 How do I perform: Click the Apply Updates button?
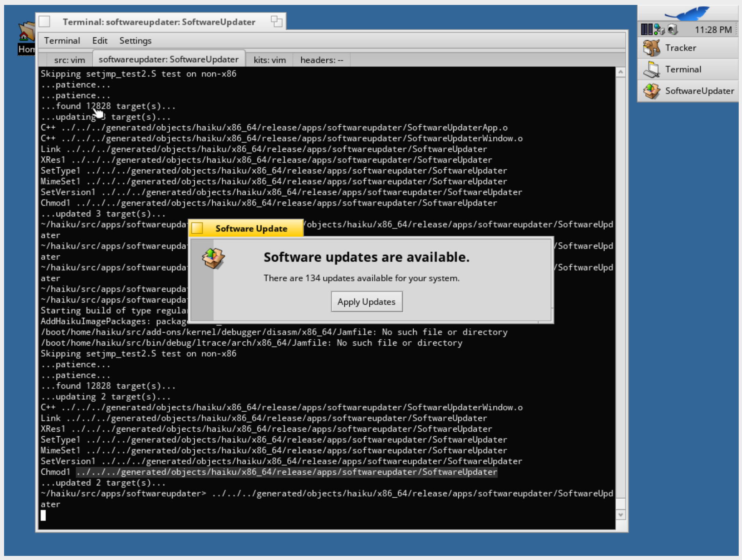[367, 302]
